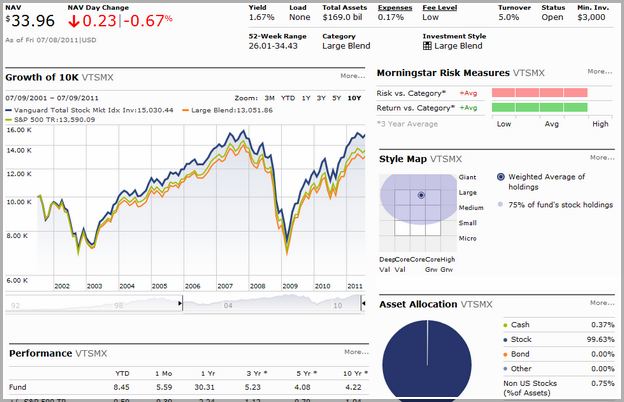The image size is (624, 402).
Task: Click the Weighted Average of holdings legend icon
Action: point(501,177)
